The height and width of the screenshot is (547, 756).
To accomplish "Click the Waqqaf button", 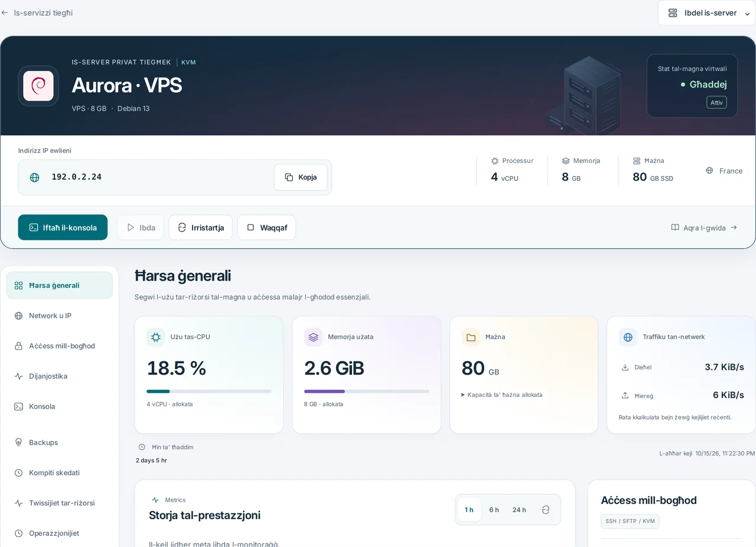I will click(x=267, y=227).
